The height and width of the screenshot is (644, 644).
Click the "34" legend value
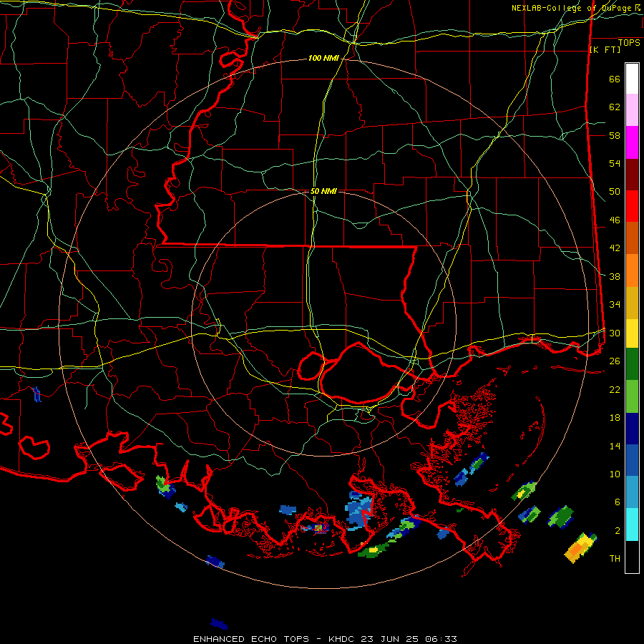point(615,305)
